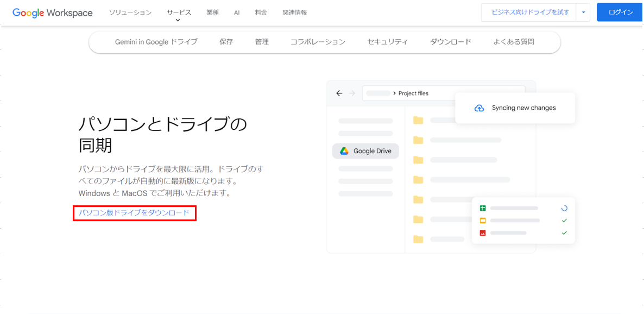Viewport: 644px width, 314px height.
Task: Open the 料金 page
Action: pyautogui.click(x=261, y=12)
